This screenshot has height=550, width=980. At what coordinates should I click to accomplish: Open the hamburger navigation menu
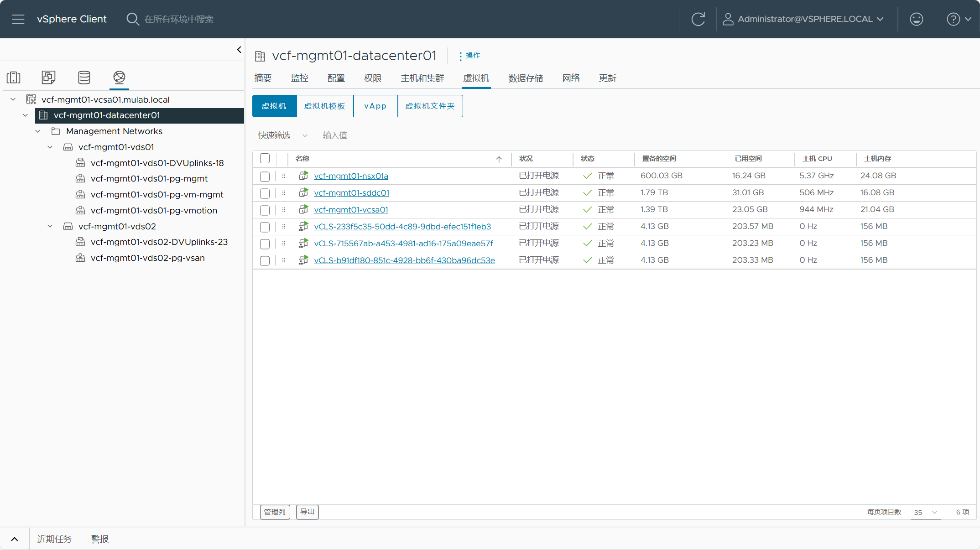point(18,19)
